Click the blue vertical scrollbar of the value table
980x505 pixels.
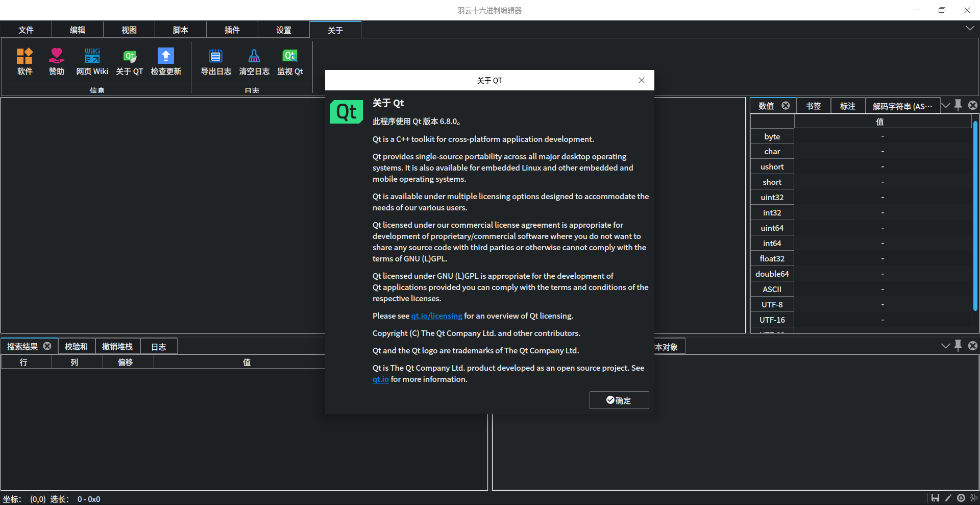point(975,215)
